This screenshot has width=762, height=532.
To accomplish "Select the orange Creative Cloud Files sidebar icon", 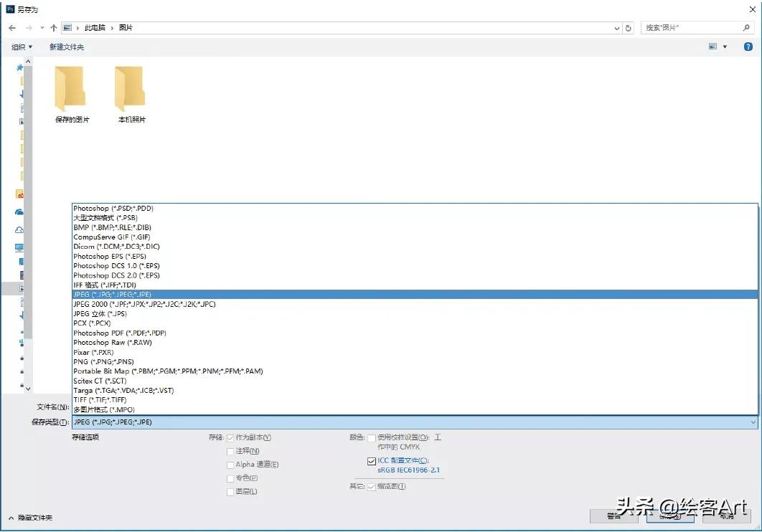I will coord(19,194).
